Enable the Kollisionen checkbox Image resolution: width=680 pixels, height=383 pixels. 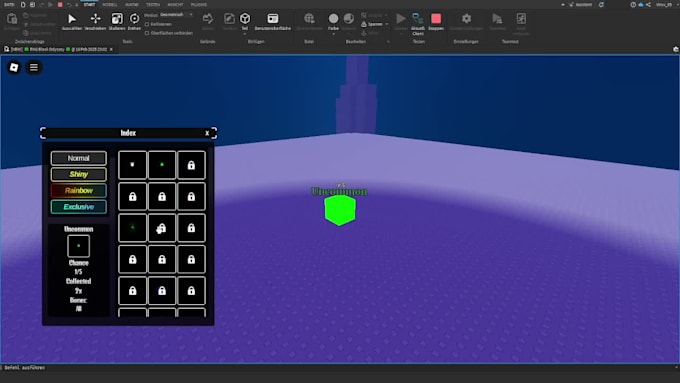click(147, 24)
